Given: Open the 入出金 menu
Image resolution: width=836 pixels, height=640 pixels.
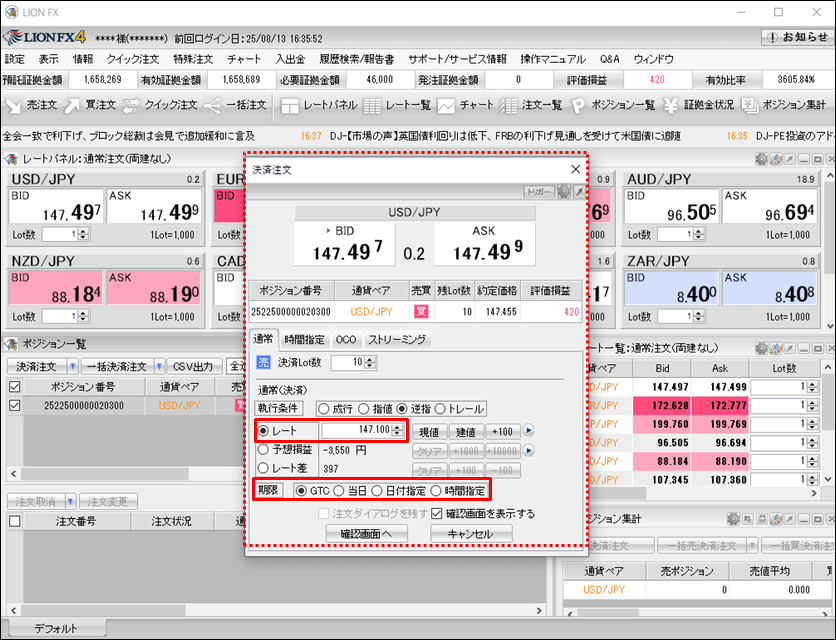Looking at the screenshot, I should pos(290,59).
